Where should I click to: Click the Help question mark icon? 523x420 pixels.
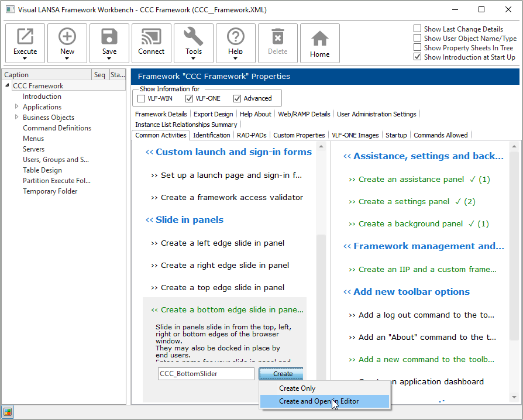[x=236, y=37]
